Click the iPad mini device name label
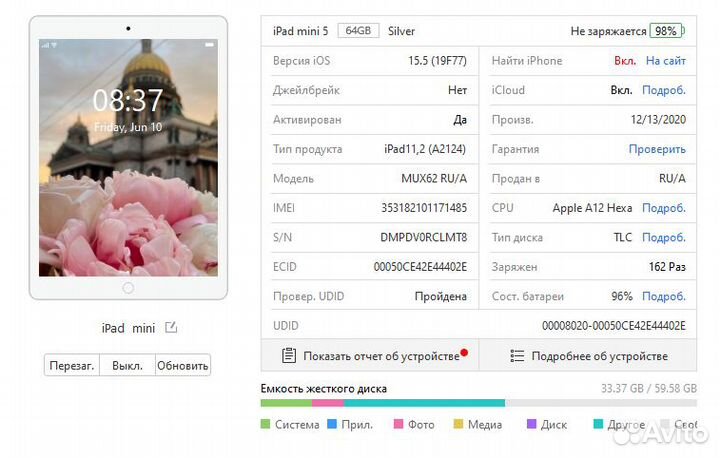 click(x=128, y=328)
